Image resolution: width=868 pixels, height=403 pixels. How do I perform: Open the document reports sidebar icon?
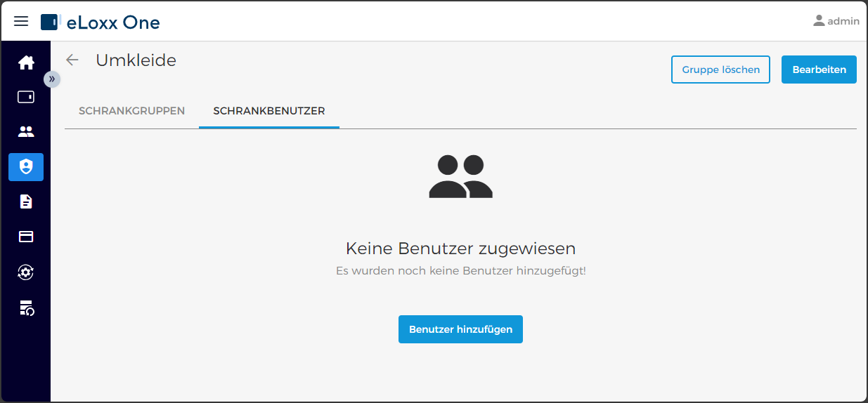coord(26,202)
